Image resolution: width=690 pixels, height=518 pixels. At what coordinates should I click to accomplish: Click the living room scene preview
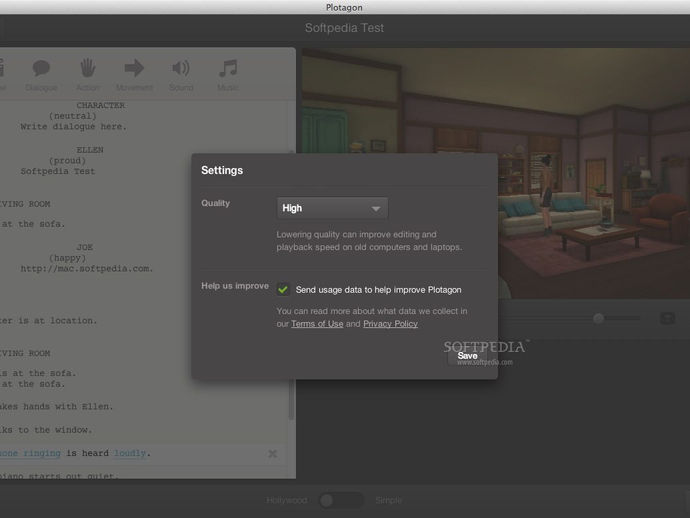[x=496, y=173]
